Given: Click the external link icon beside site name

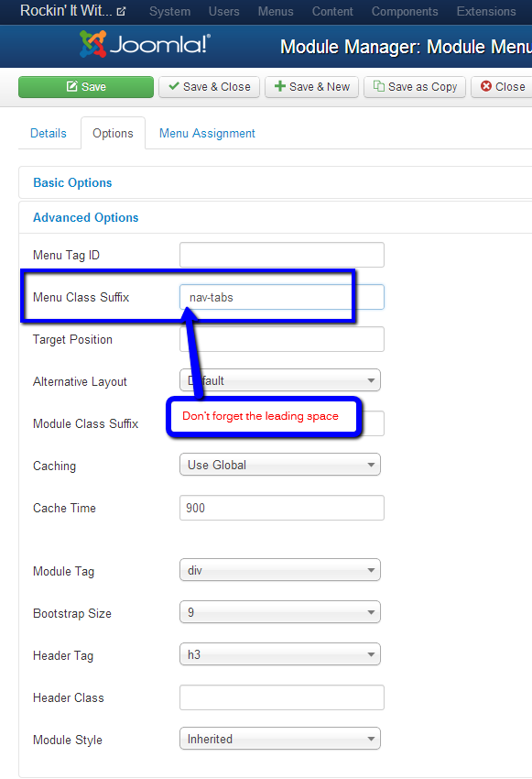Looking at the screenshot, I should tap(121, 11).
